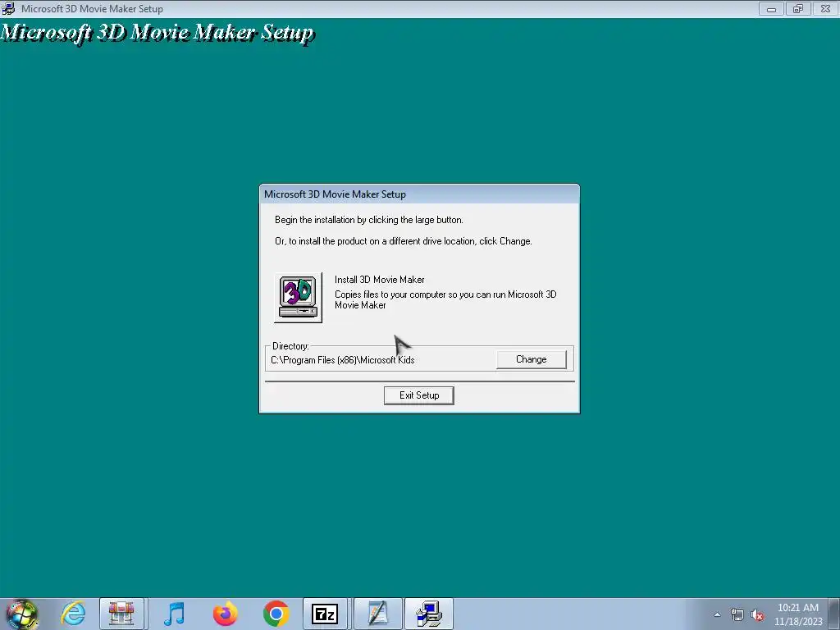Launch Google Chrome from taskbar
840x630 pixels.
(x=276, y=614)
